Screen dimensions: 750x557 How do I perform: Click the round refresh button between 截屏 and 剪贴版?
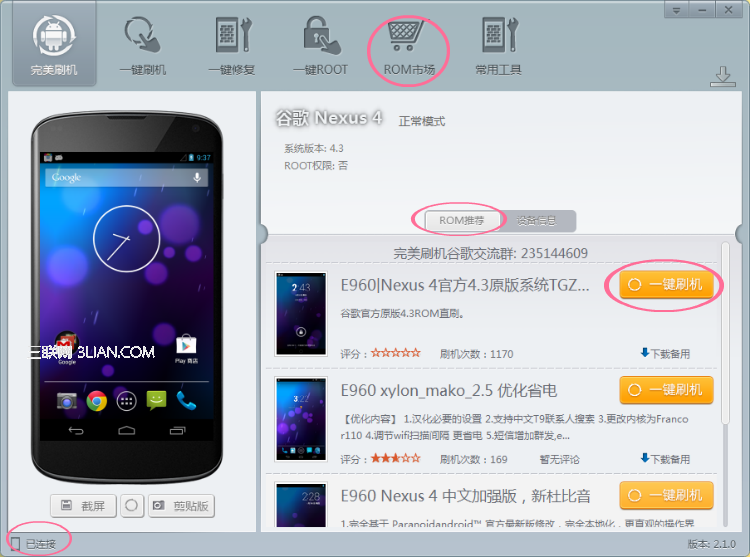tap(132, 506)
